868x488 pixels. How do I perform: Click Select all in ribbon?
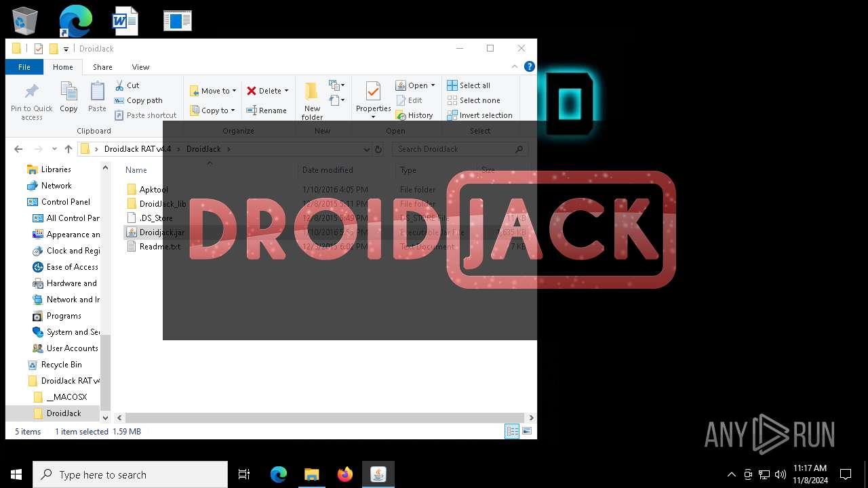[x=469, y=85]
